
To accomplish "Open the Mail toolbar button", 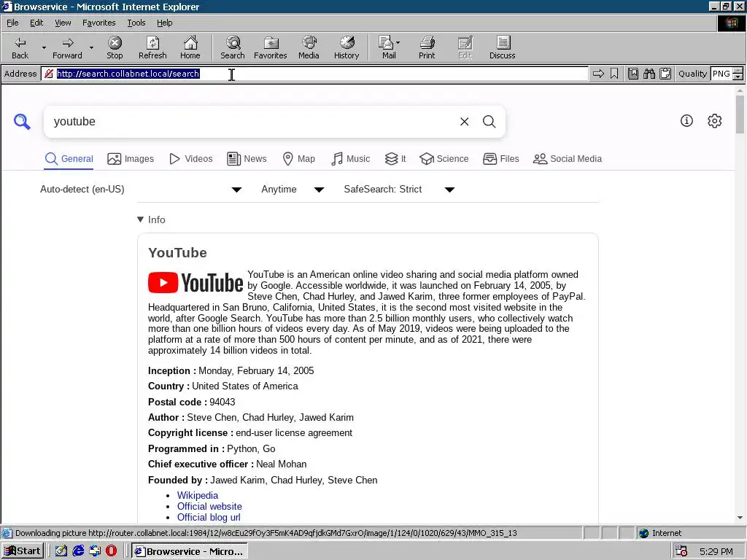I will pos(387,47).
